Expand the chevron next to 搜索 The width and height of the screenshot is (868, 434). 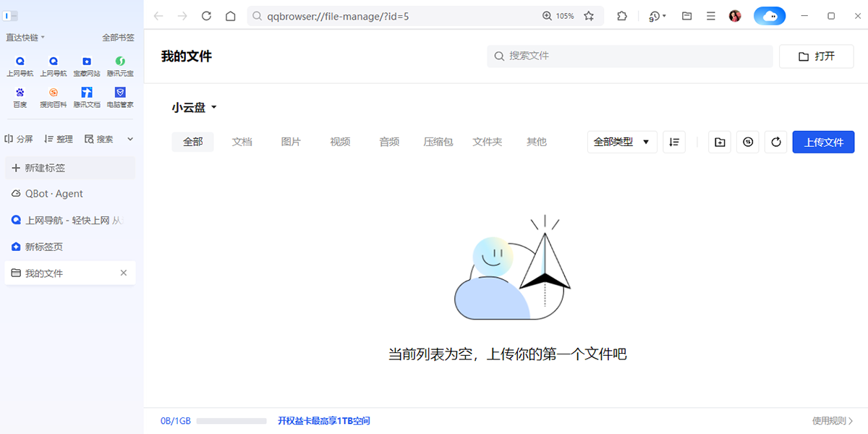tap(130, 139)
